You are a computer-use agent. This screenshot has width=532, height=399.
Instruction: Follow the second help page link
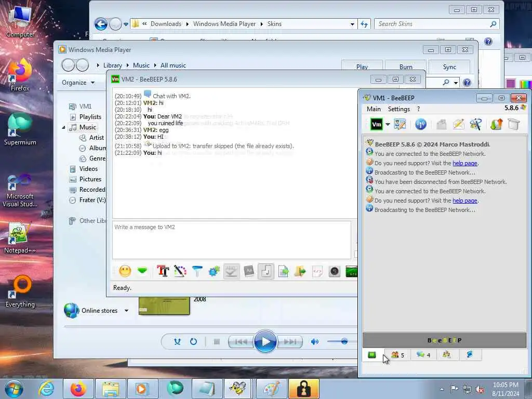[x=465, y=201]
